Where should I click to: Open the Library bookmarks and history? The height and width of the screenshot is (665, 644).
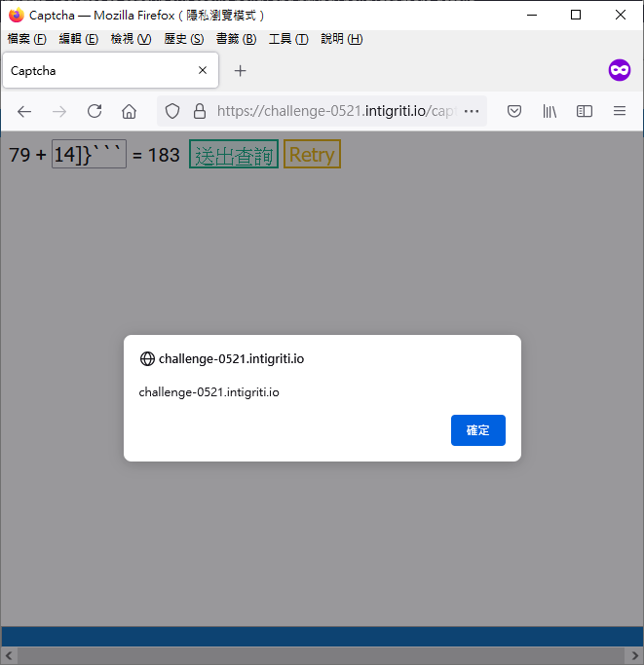tap(549, 112)
